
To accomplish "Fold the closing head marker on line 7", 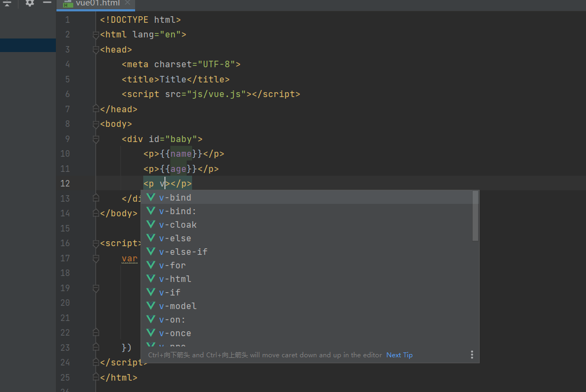I will [95, 108].
